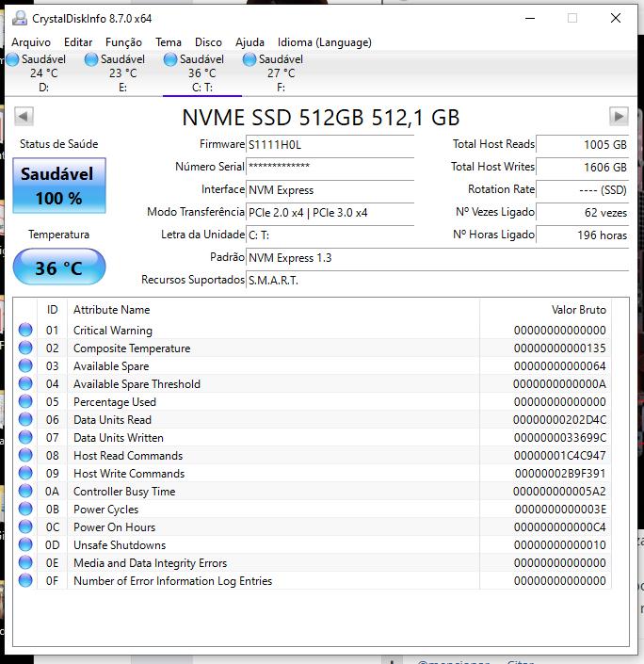Open the Editar menu

click(x=78, y=42)
